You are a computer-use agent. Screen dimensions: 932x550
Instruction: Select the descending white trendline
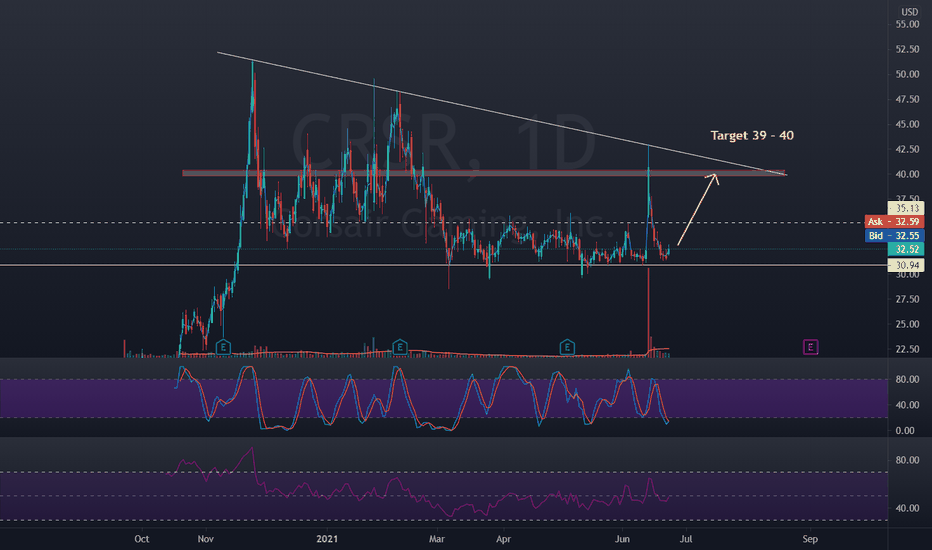coord(502,114)
